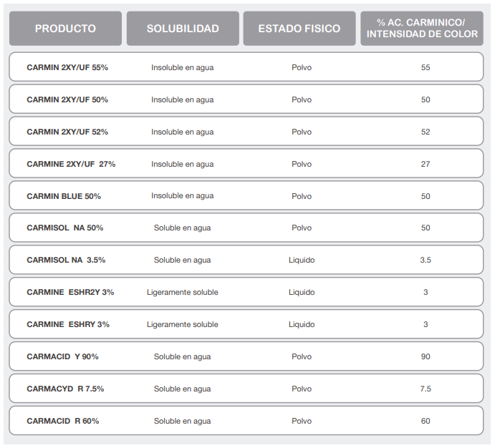Image resolution: width=495 pixels, height=448 pixels.
Task: Click Ligeramente soluble in CARMINE ESHR2Y row
Action: (x=183, y=292)
